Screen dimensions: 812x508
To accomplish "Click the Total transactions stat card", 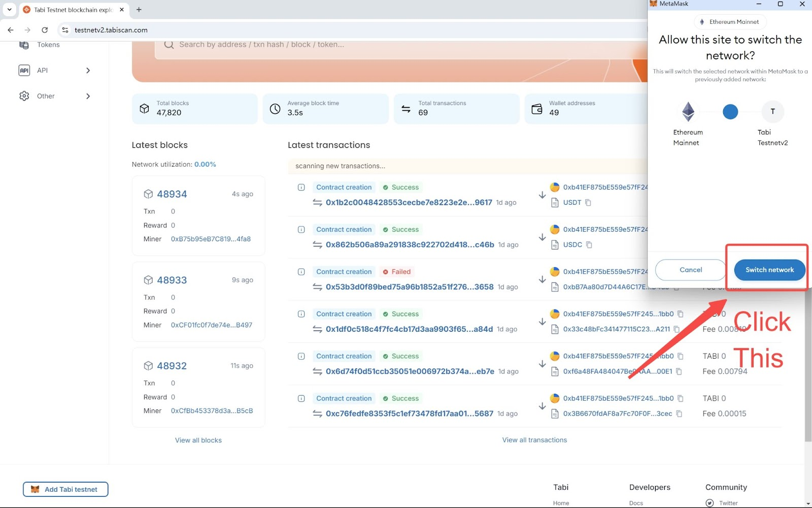I will pyautogui.click(x=457, y=108).
